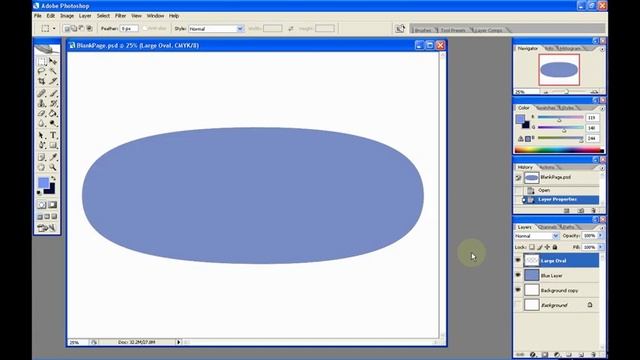Select the Lasso tool
The image size is (640, 360).
click(x=42, y=71)
